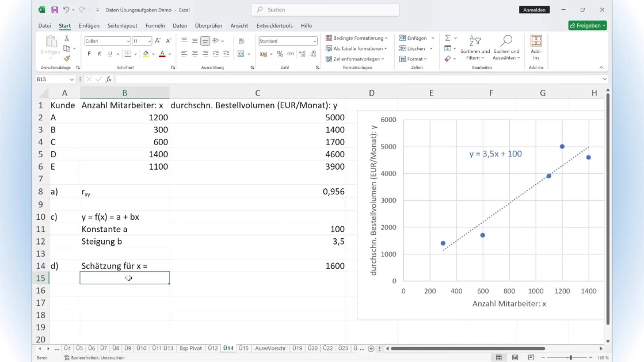Toggle top vertical alignment

(x=184, y=41)
